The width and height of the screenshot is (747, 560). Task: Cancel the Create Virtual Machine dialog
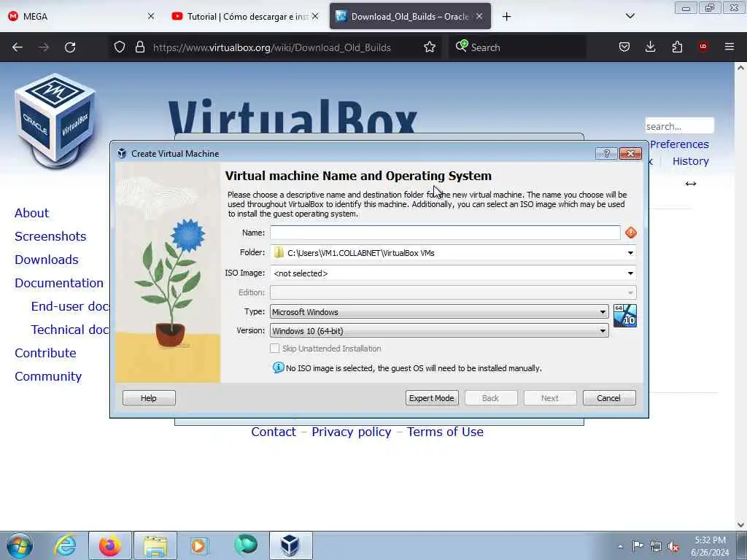tap(609, 398)
